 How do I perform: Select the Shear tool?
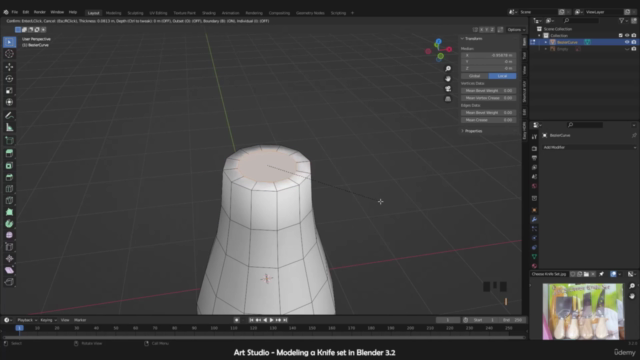pos(9,270)
